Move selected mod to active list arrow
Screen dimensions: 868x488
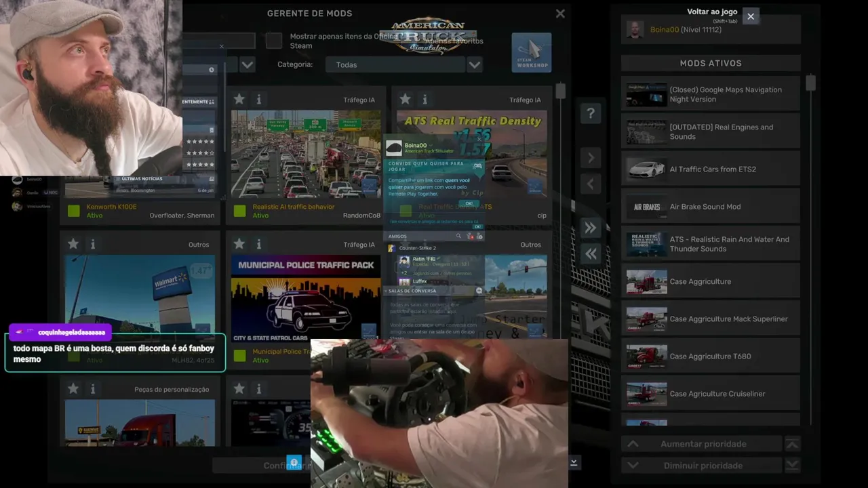(x=591, y=158)
